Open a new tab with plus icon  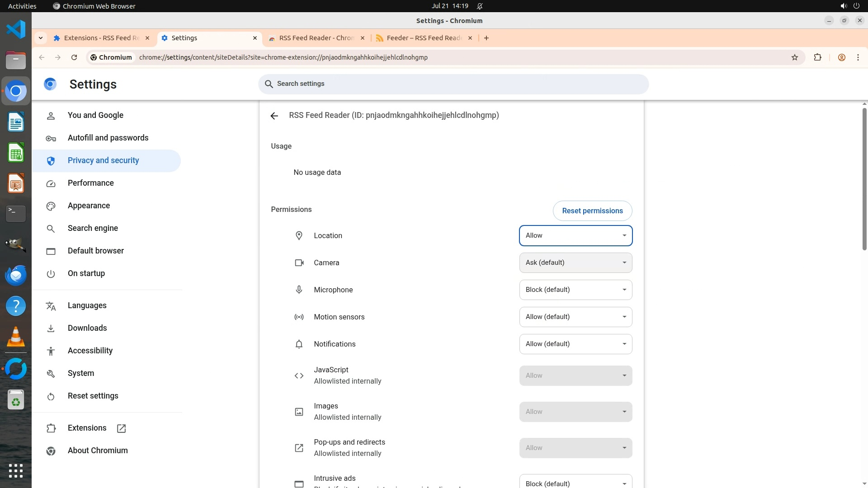[486, 38]
